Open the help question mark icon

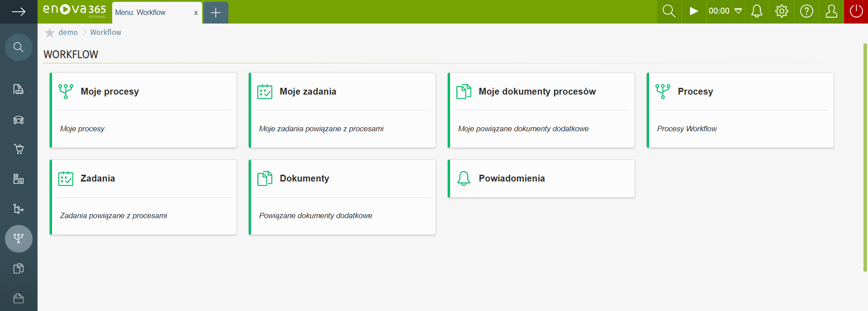tap(806, 11)
